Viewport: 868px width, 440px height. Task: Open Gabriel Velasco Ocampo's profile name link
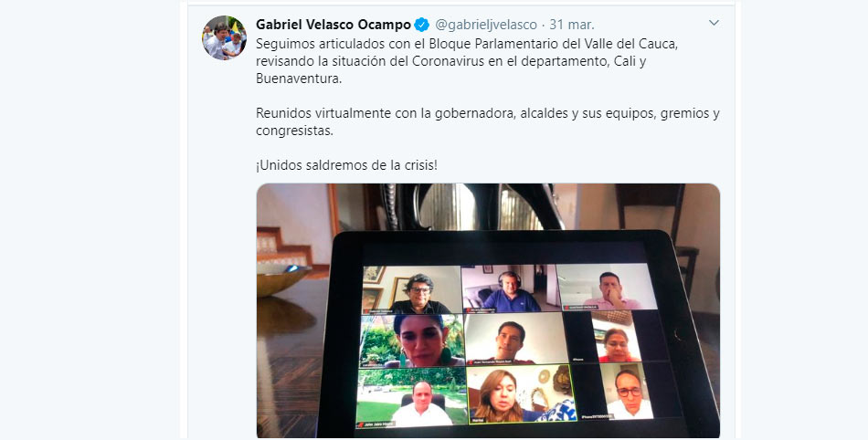pyautogui.click(x=333, y=25)
